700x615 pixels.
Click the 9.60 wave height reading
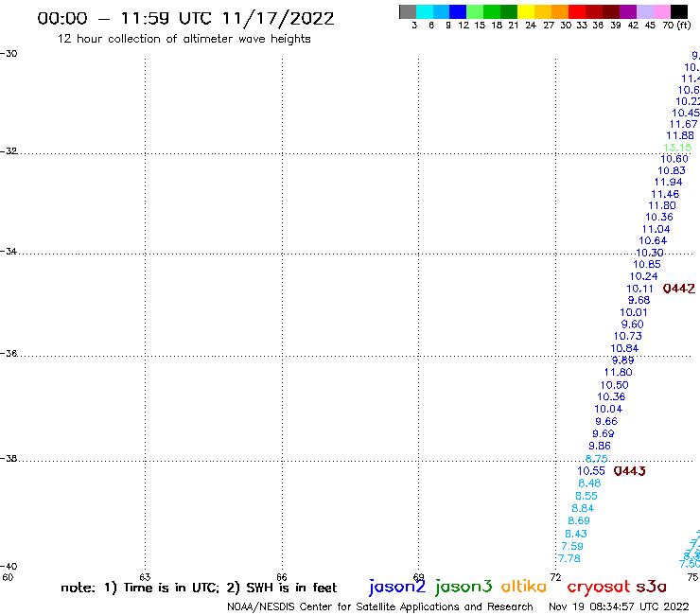[x=633, y=325]
